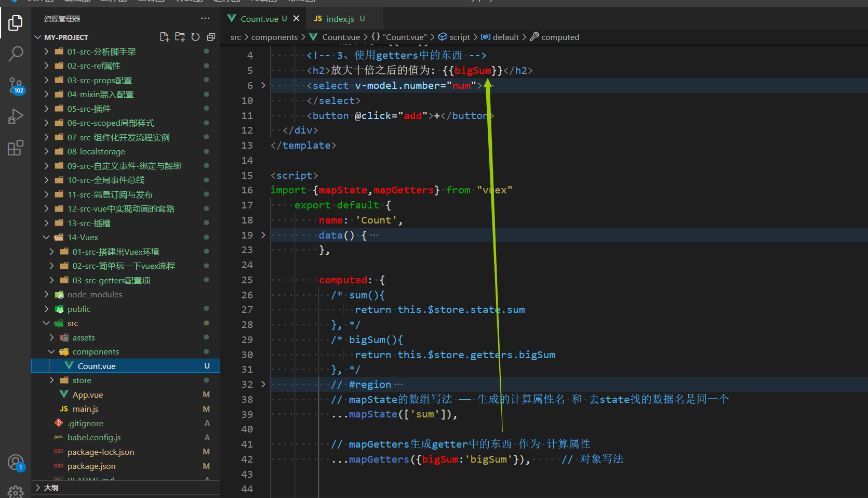This screenshot has height=498, width=868.
Task: Collapse the components folder
Action: tap(126, 351)
